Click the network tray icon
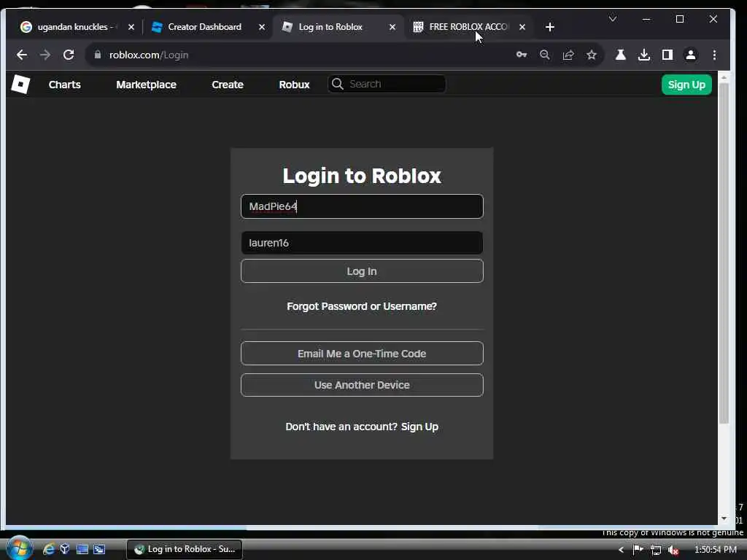Viewport: 747px width, 560px height. tap(656, 550)
